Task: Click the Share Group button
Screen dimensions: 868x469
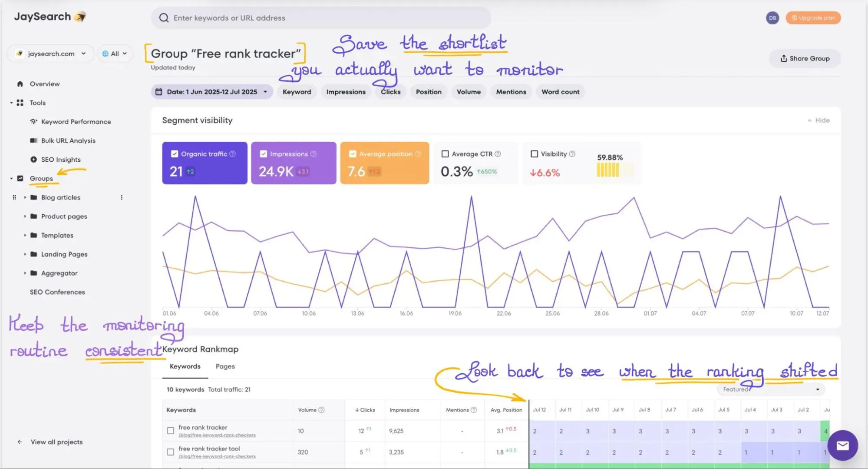Action: tap(805, 58)
